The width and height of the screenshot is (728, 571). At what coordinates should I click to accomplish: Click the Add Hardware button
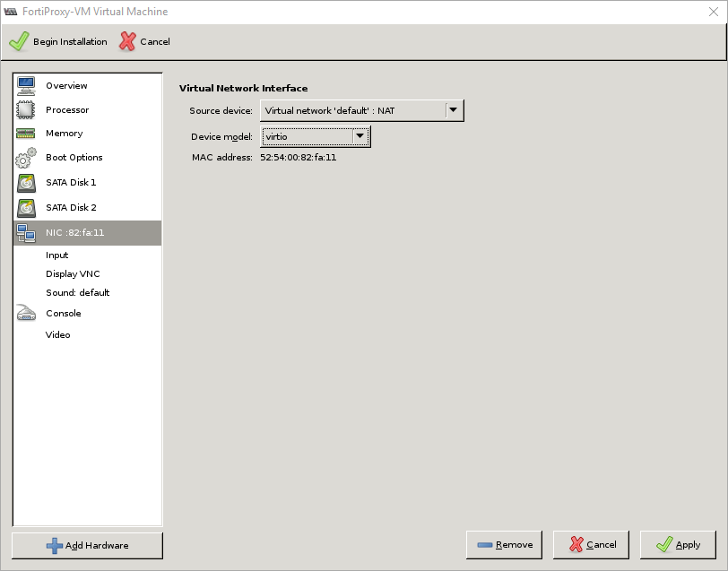tap(86, 545)
